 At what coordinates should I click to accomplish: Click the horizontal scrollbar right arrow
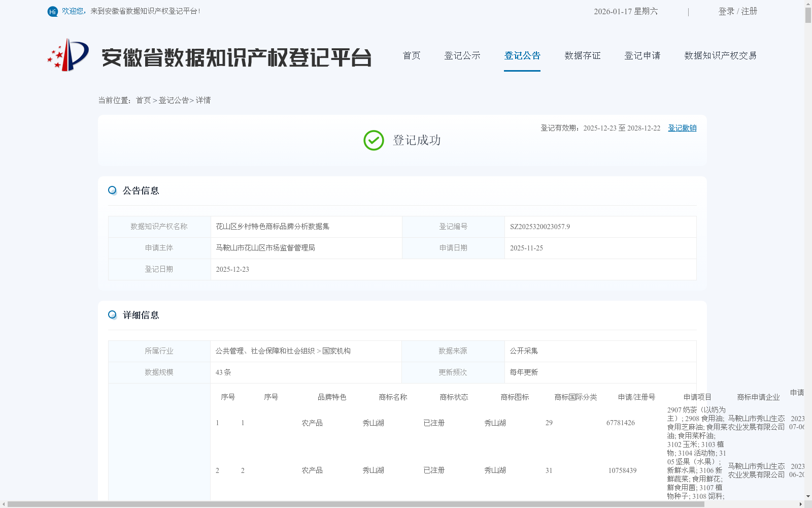tap(800, 504)
